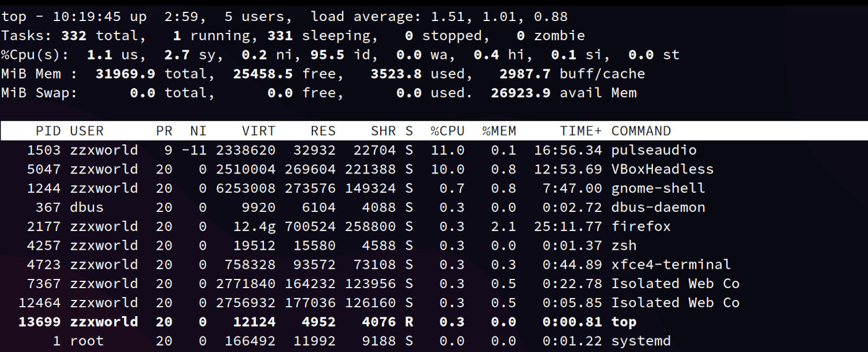
Task: Select the pulseaudio process row
Action: tap(653, 150)
